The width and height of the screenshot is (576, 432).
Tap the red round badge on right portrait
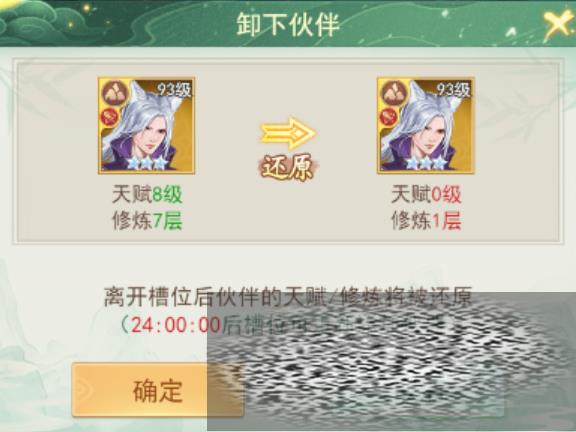[x=389, y=117]
